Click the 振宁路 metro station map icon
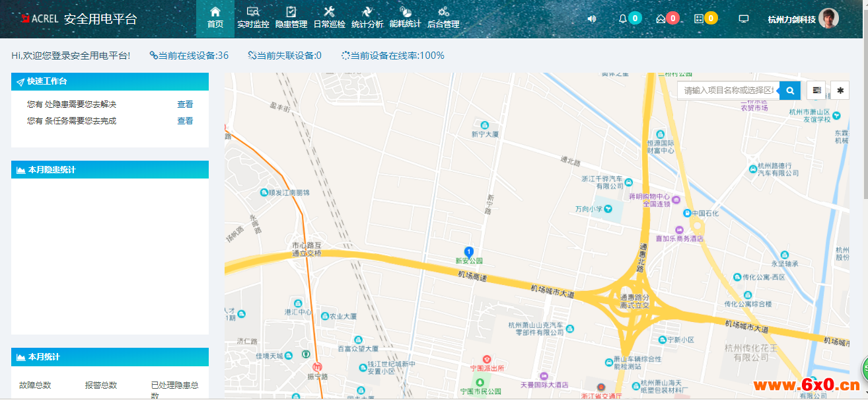The width and height of the screenshot is (868, 400). 318,367
